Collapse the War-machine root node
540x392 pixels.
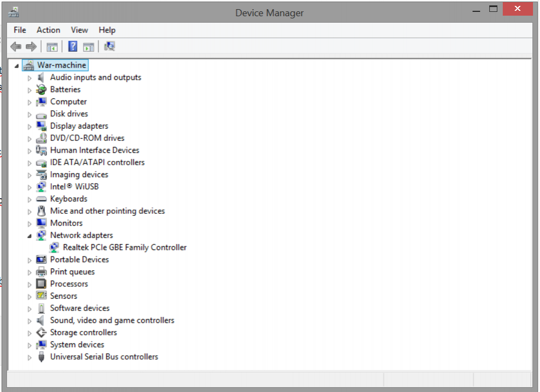[x=16, y=66]
